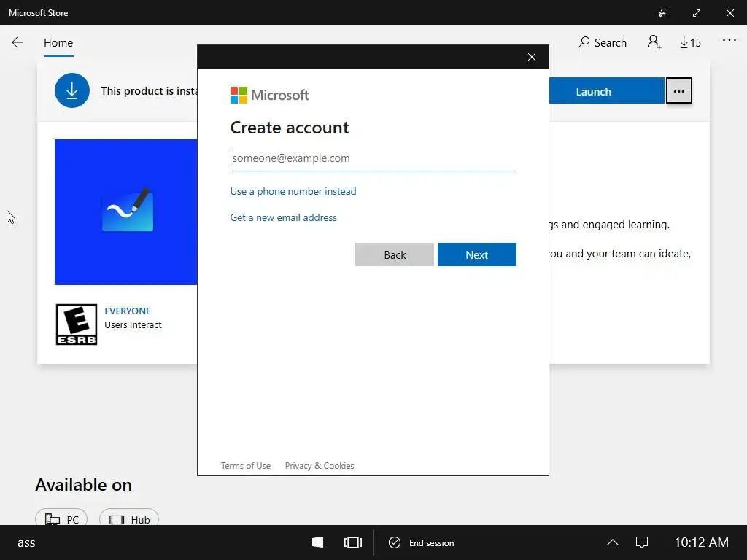Click the Users Interact text

133,324
